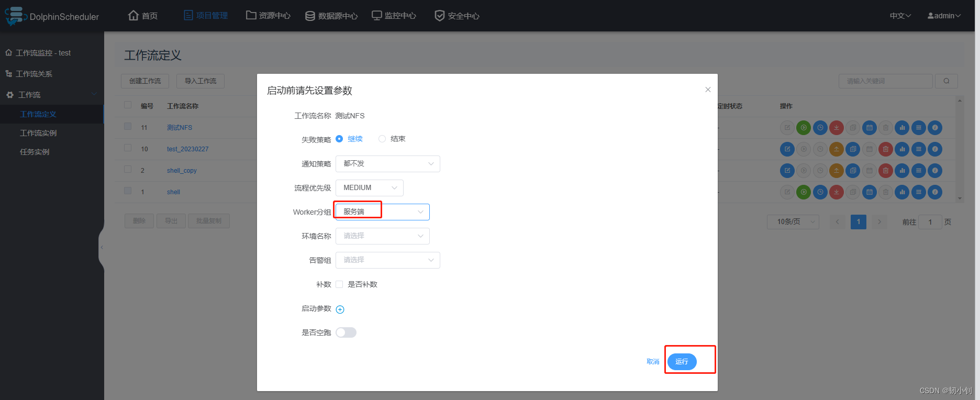
Task: Select 结束 failure strategy radio
Action: click(x=382, y=139)
